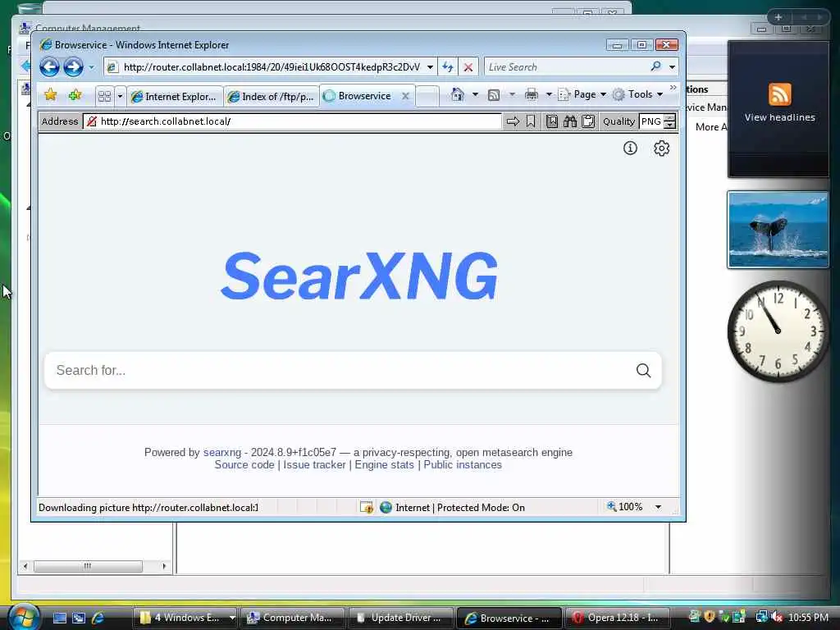Open the 4 Windows Explorer taskbar group

coord(185,618)
